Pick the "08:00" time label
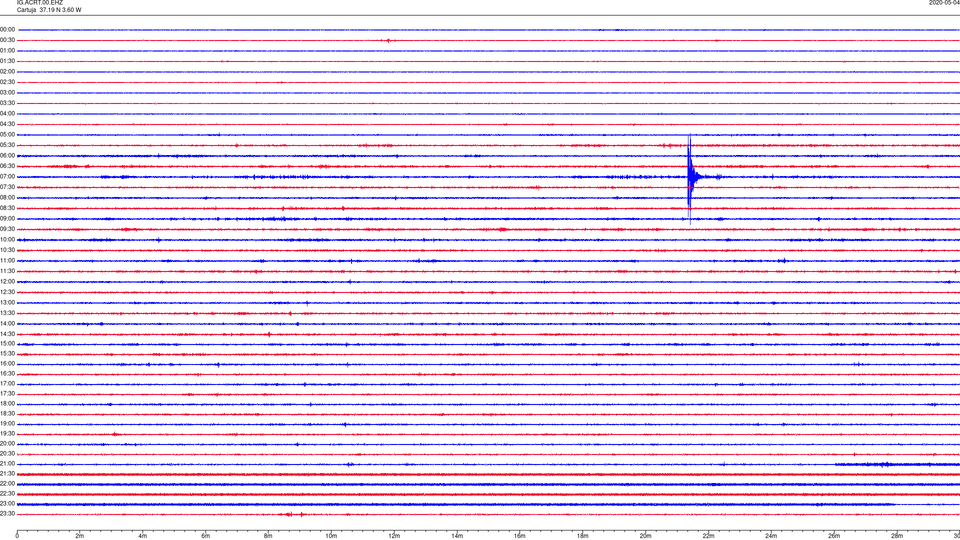The image size is (960, 540). [7, 198]
